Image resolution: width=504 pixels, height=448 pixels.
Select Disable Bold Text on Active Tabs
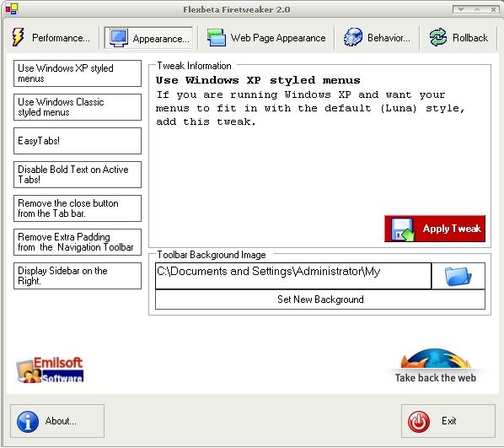click(78, 175)
